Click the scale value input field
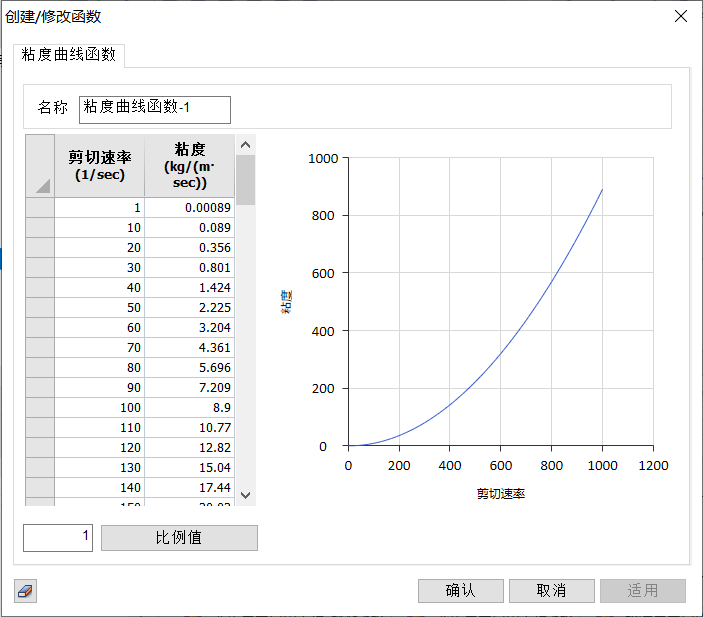Image resolution: width=703 pixels, height=617 pixels. [58, 538]
